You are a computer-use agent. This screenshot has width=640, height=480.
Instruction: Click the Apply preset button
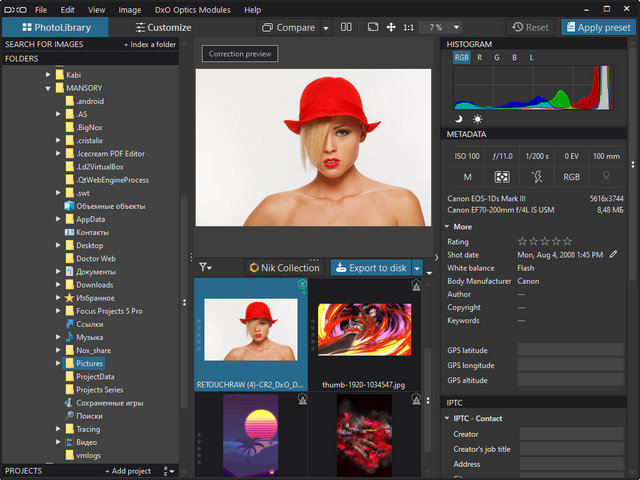[x=596, y=28]
